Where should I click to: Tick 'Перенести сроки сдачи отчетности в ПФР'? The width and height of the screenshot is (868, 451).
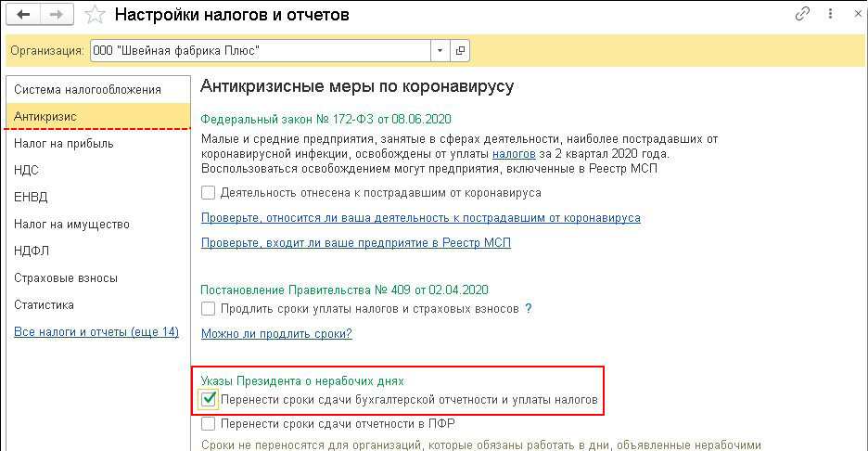[x=209, y=424]
